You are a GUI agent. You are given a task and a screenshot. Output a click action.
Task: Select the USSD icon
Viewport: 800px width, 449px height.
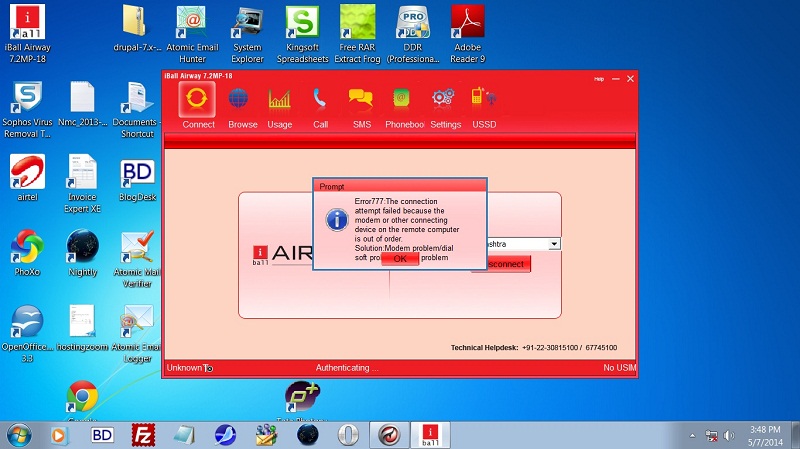pyautogui.click(x=483, y=103)
